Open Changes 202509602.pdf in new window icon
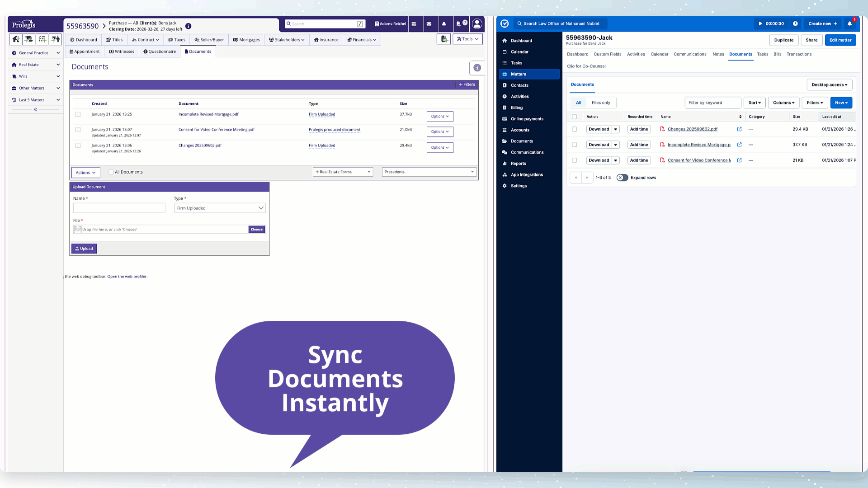The height and width of the screenshot is (488, 868). click(739, 129)
